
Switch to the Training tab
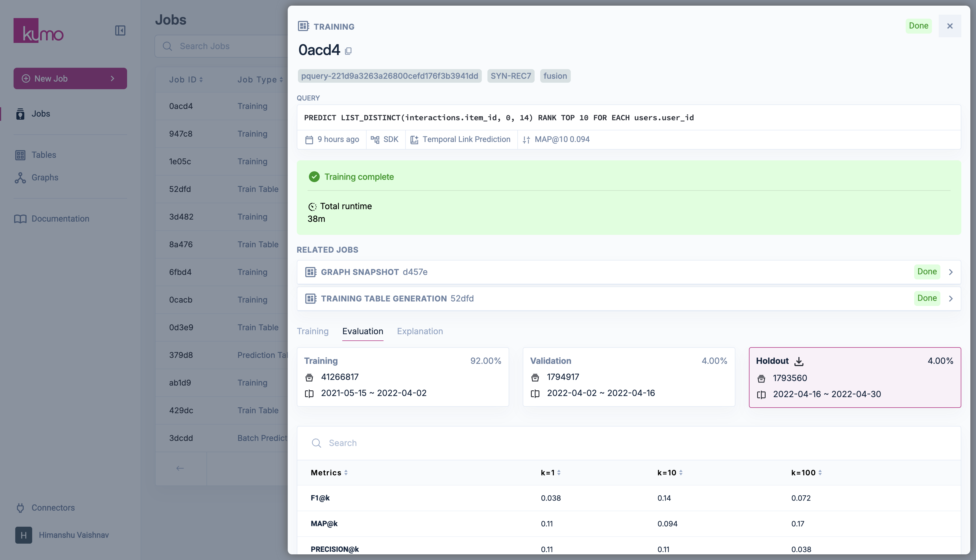tap(312, 331)
